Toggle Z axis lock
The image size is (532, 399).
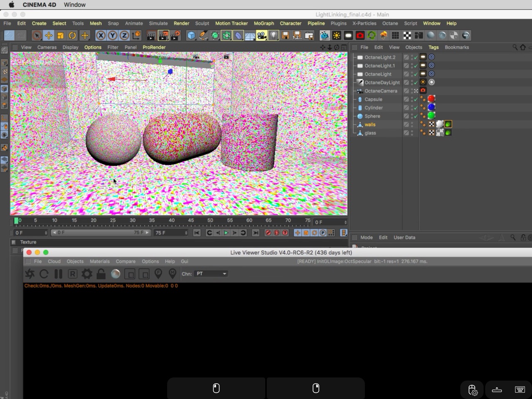tap(124, 36)
